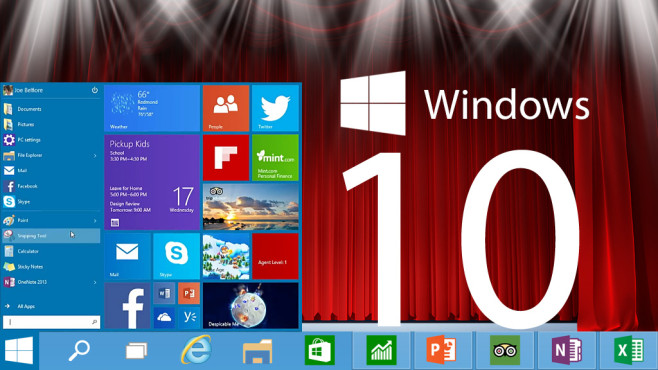
Task: Open the Agent Level 1 red tile
Action: tap(275, 256)
